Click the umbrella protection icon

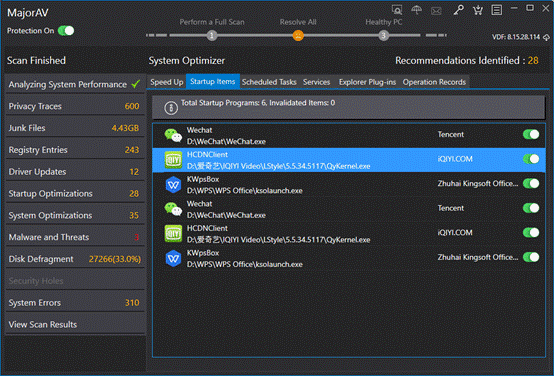417,10
